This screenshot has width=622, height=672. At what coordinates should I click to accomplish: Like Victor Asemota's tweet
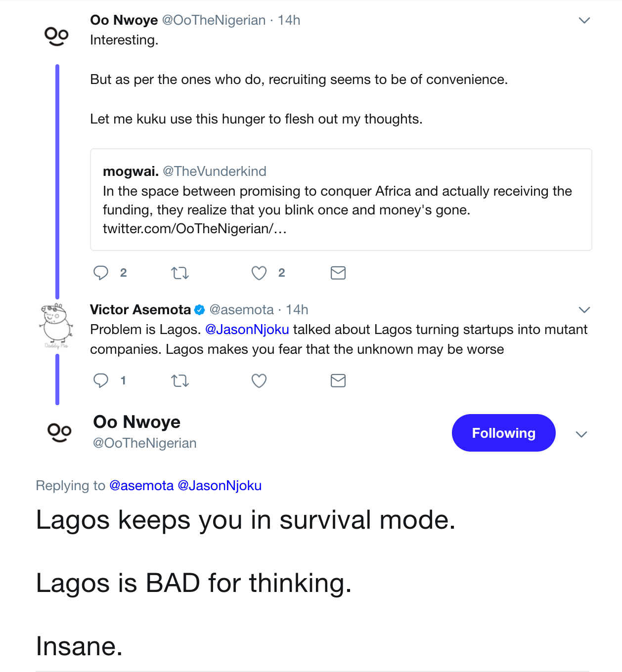259,380
